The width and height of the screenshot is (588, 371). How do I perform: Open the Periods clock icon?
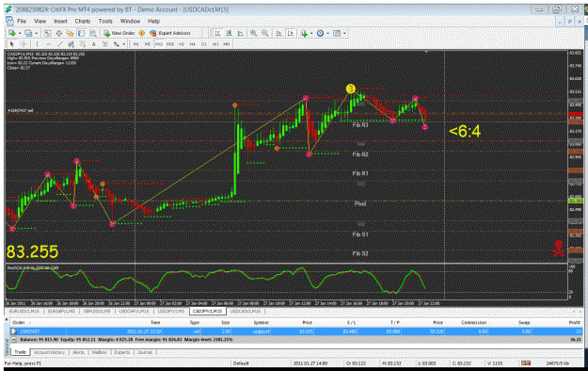[x=320, y=33]
